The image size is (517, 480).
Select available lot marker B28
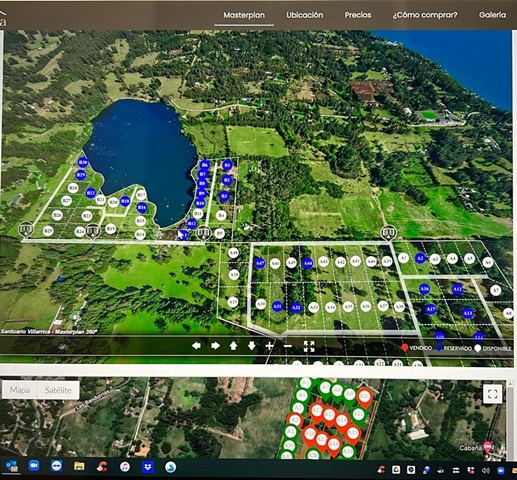(x=73, y=188)
